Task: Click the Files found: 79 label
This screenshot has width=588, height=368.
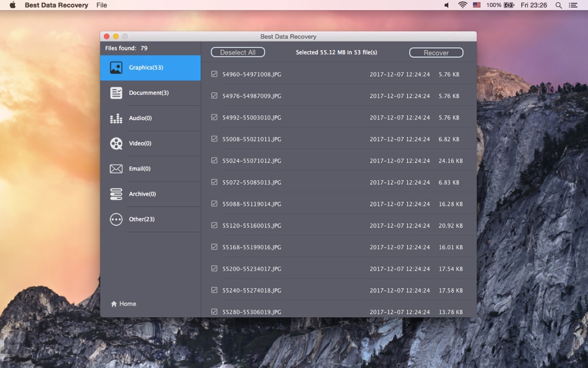Action: [126, 48]
